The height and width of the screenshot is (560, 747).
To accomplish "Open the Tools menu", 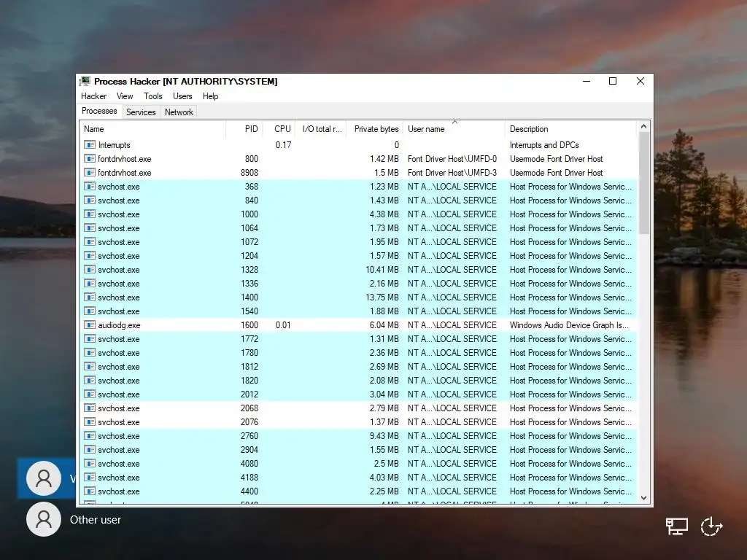I will [153, 96].
